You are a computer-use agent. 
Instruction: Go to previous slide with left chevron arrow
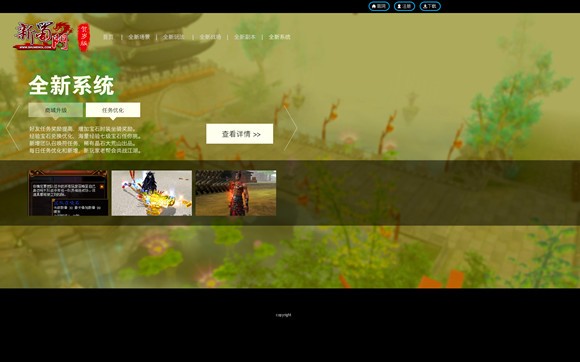pyautogui.click(x=13, y=128)
